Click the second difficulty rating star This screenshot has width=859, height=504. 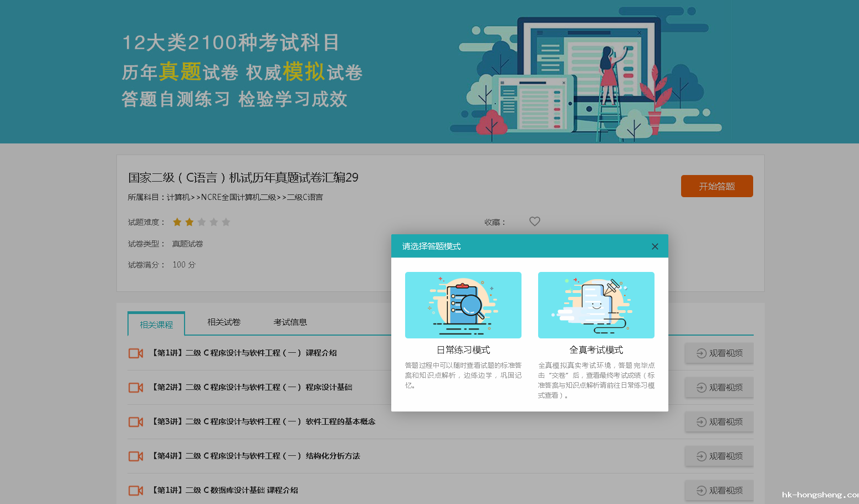(190, 222)
